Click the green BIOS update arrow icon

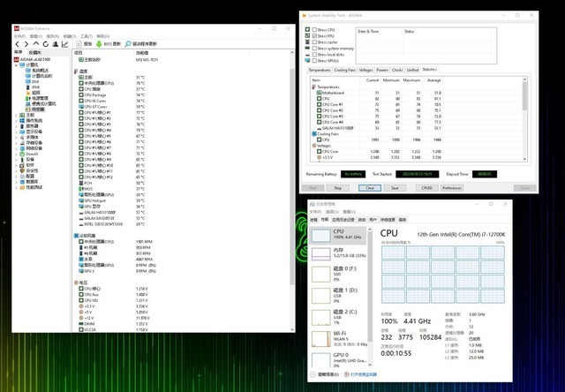coord(99,44)
